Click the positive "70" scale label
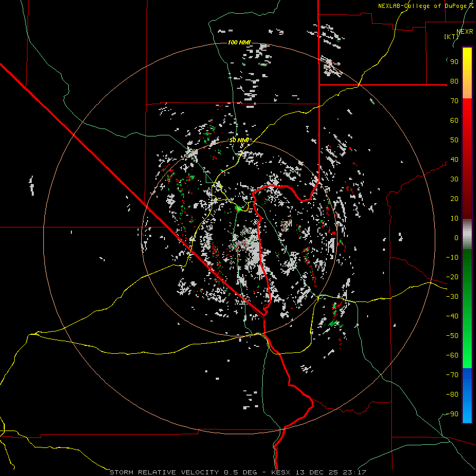 coord(454,101)
